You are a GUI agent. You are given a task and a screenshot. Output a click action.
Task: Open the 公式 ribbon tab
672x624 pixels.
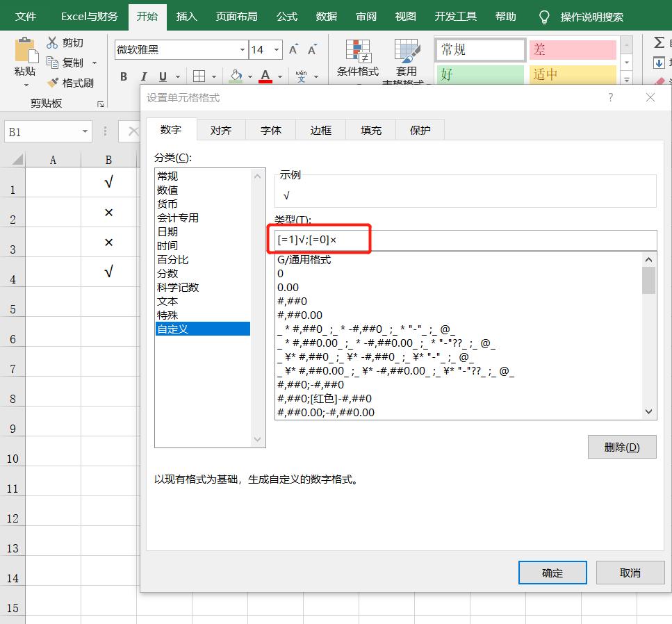(286, 15)
